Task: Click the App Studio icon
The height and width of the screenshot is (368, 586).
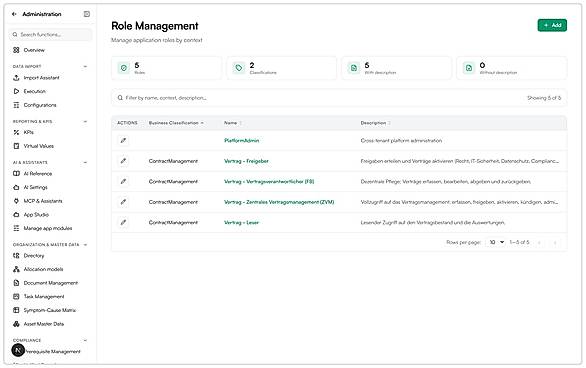Action: point(16,214)
